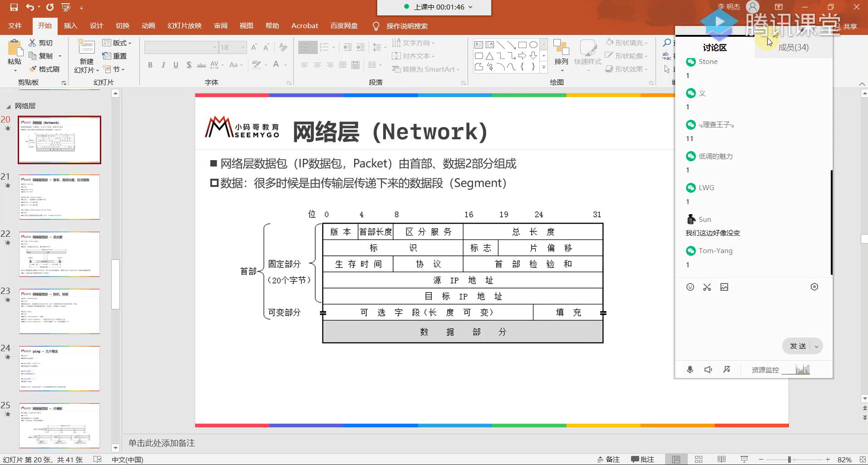Click the send image icon in chat
Viewport: 868px width, 465px height.
pos(724,287)
